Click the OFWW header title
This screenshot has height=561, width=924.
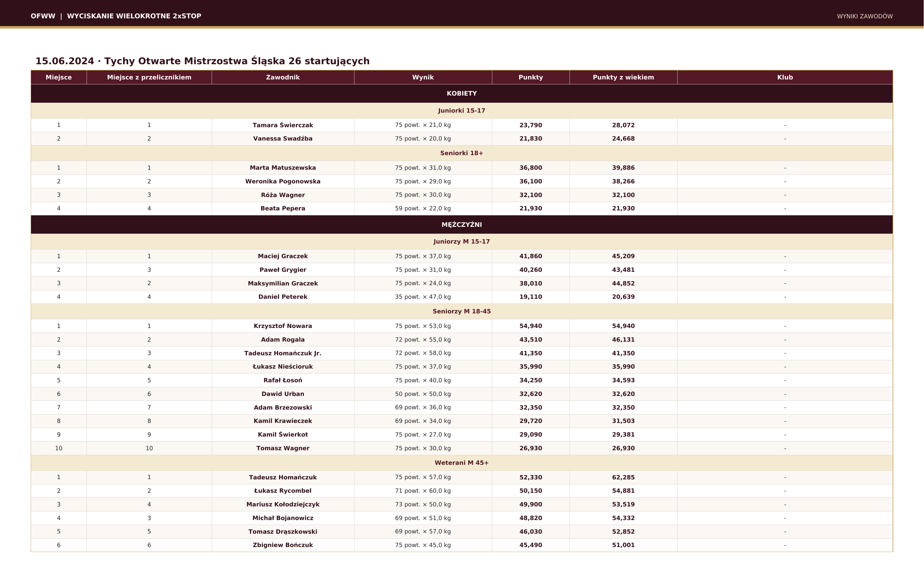[116, 16]
